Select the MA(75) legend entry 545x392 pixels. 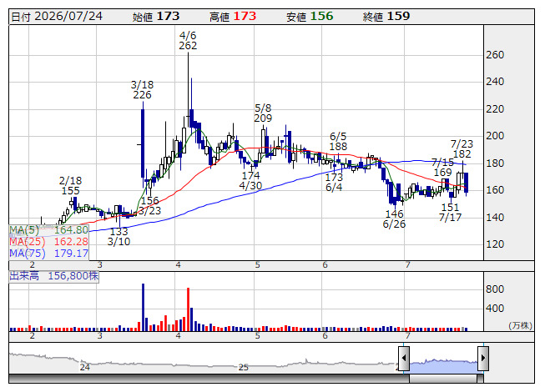48,253
